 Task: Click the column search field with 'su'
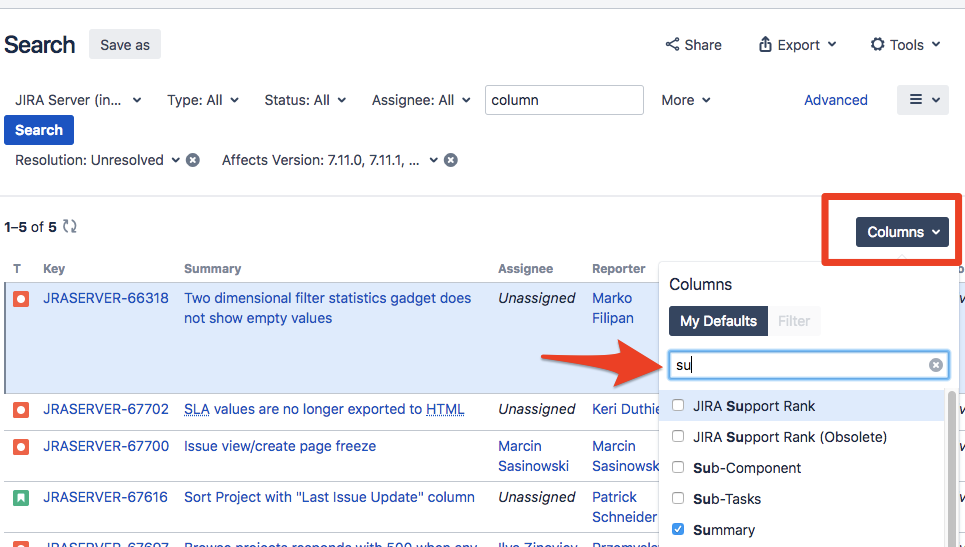click(x=808, y=365)
